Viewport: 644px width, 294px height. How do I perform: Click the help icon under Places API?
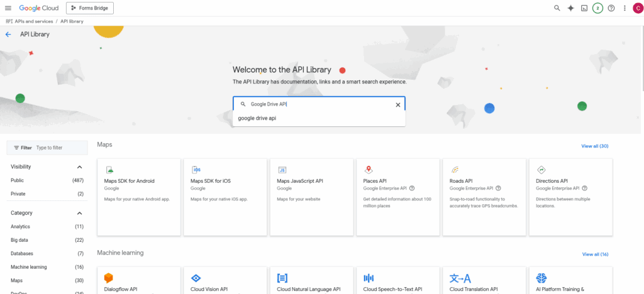coord(412,188)
